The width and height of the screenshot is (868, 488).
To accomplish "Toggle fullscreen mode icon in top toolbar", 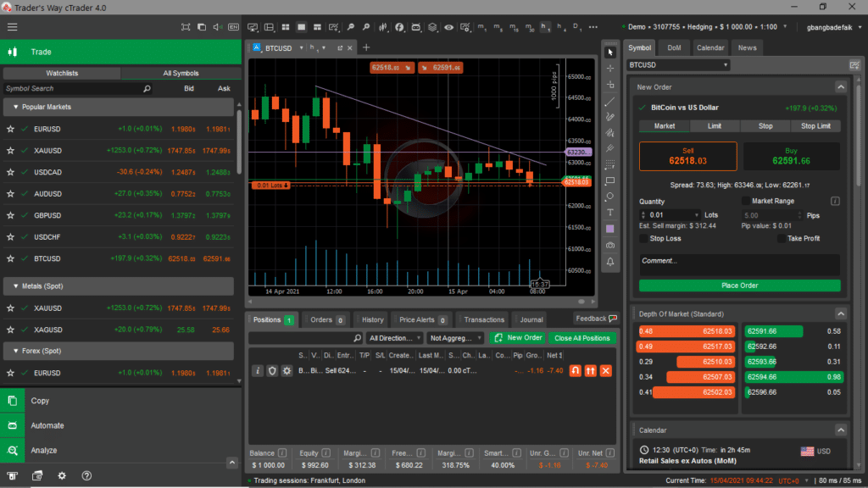I will (x=186, y=27).
